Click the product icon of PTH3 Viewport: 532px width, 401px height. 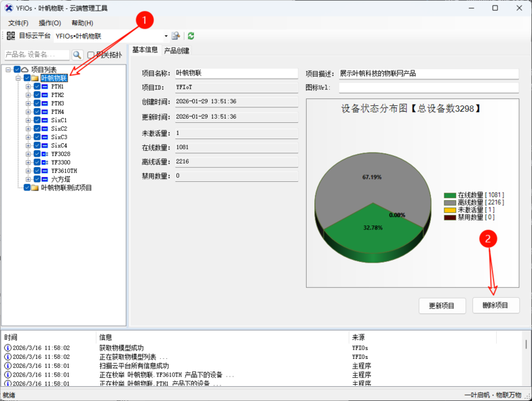[x=44, y=103]
